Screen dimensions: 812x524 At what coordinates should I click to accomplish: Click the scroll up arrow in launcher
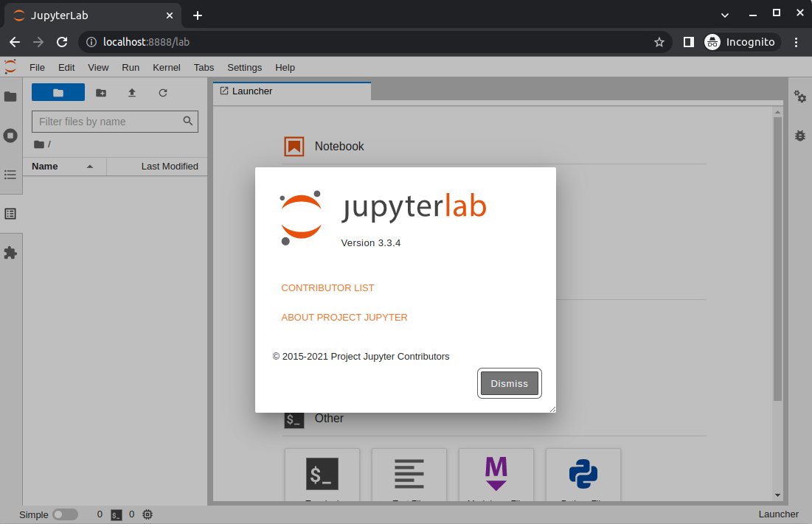coord(777,112)
